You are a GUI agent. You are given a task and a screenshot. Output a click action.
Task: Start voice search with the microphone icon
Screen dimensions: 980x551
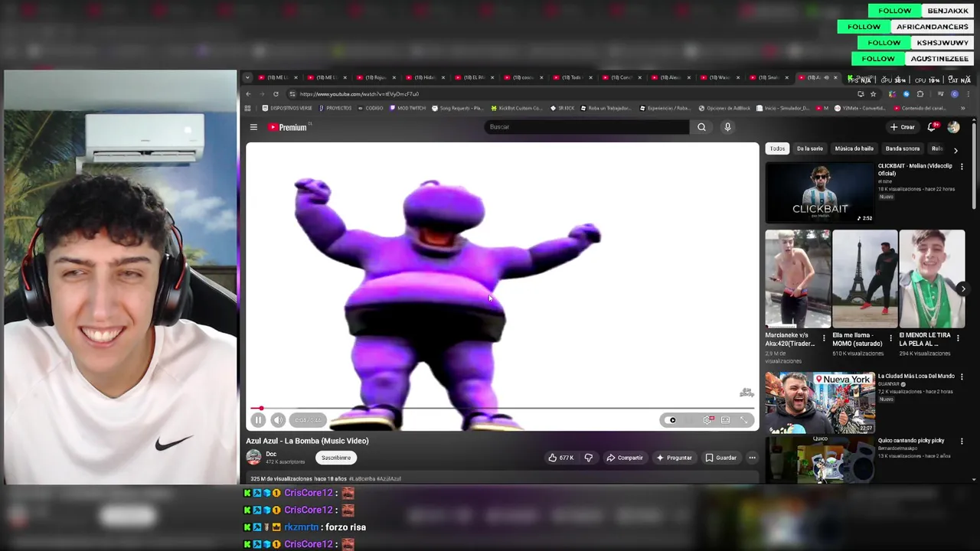(727, 127)
